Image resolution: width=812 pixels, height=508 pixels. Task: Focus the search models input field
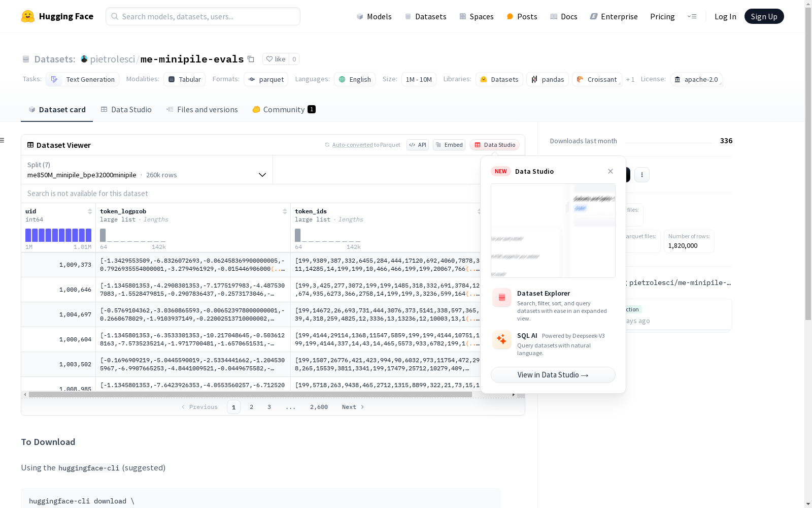203,16
